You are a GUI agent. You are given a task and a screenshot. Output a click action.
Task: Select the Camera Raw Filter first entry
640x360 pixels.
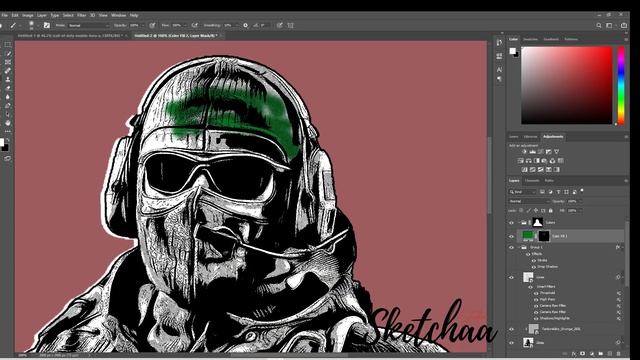[x=553, y=306]
